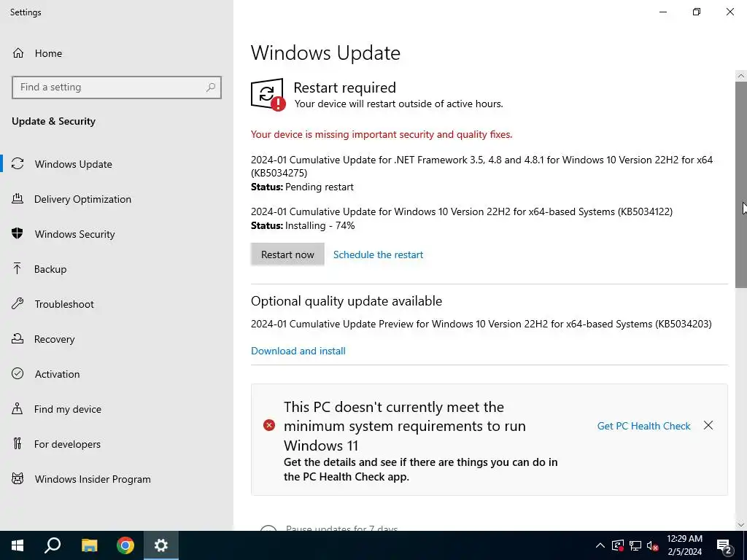Focus the Find a setting search box
This screenshot has height=560, width=747.
117,87
